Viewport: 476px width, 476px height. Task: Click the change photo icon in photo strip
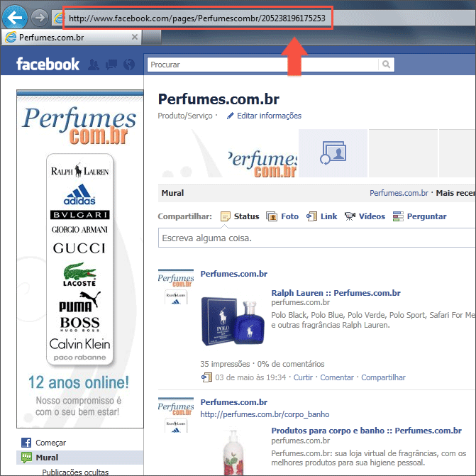click(x=333, y=153)
